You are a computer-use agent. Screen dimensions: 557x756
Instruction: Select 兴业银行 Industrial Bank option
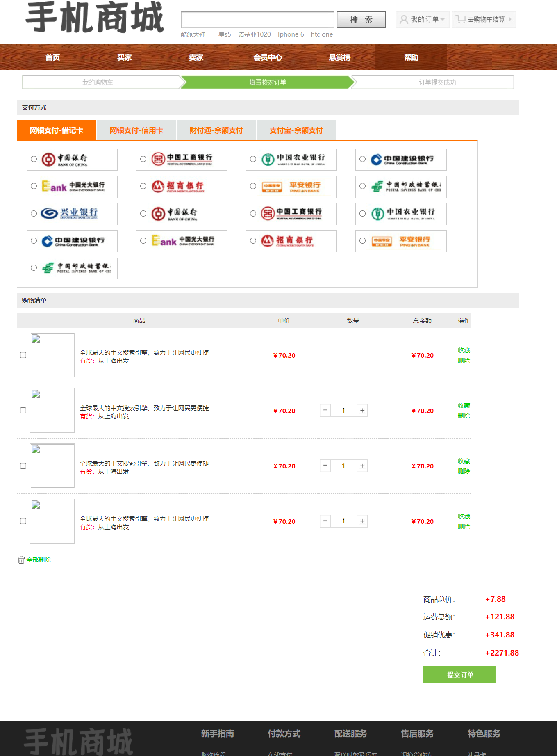coord(34,213)
